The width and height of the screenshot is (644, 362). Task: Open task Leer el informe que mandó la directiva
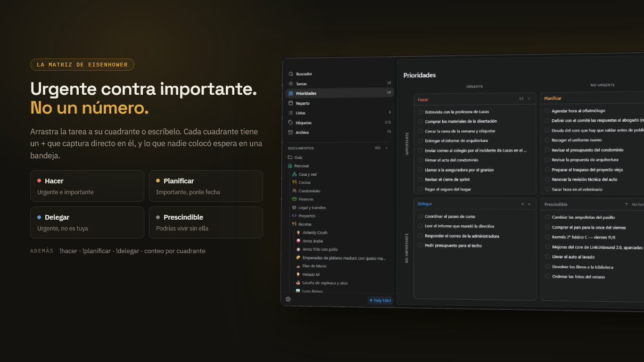point(460,226)
